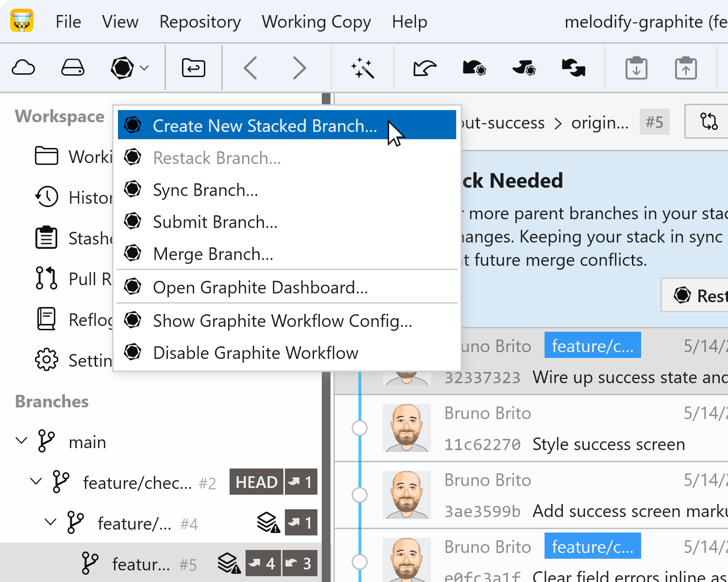Image resolution: width=728 pixels, height=582 pixels.
Task: Click the Working Copy folder icon in the sidebar
Action: (47, 156)
